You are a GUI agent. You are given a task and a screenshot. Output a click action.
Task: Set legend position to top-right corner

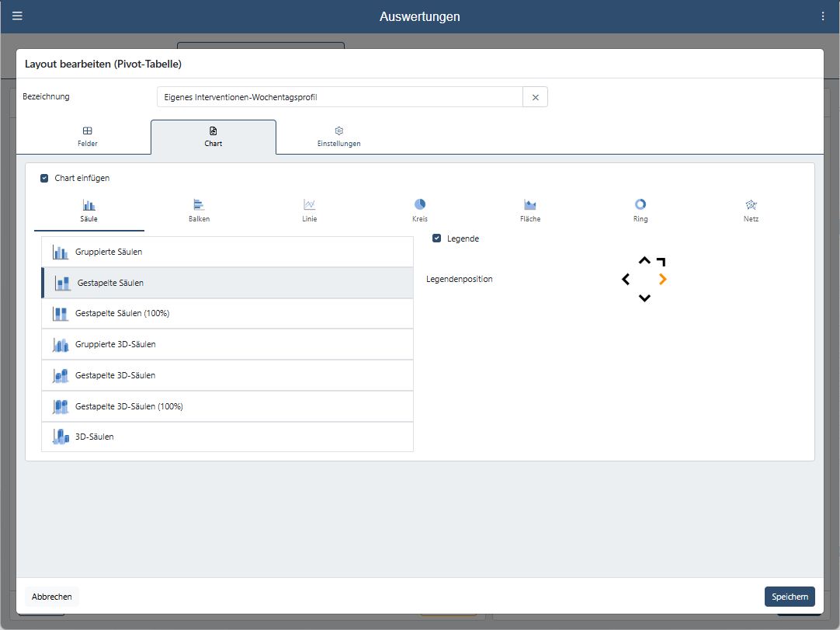[661, 262]
